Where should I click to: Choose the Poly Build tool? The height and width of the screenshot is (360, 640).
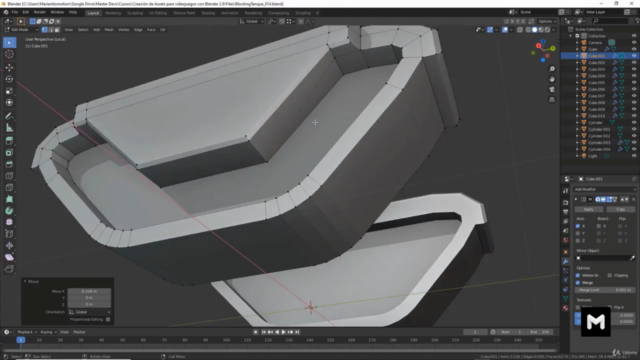[x=9, y=199]
